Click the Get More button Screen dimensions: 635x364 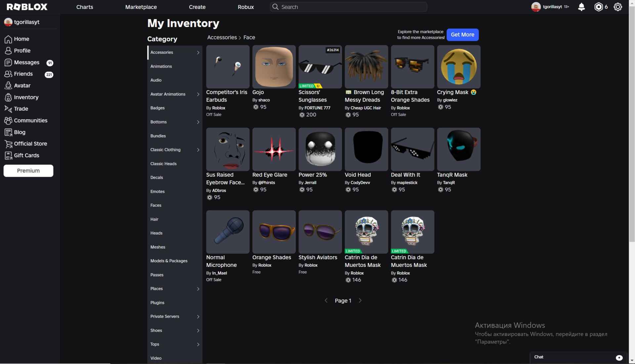462,35
